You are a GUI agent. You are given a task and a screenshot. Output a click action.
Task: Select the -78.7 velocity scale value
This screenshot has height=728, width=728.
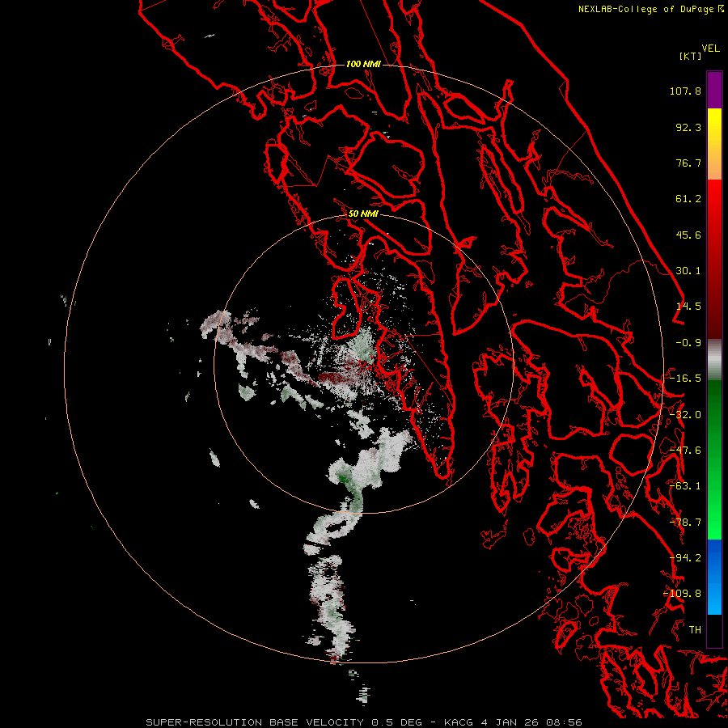click(685, 523)
